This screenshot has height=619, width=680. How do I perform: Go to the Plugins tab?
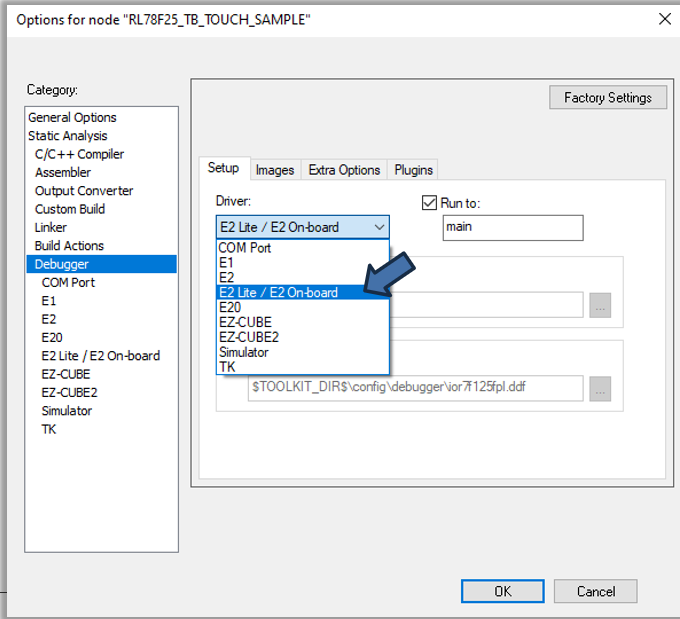click(x=413, y=170)
